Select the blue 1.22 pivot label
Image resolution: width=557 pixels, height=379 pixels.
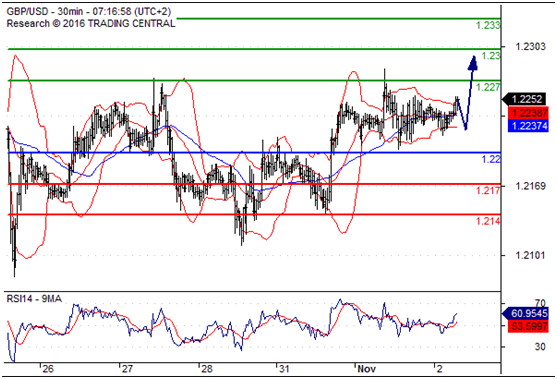click(x=491, y=159)
